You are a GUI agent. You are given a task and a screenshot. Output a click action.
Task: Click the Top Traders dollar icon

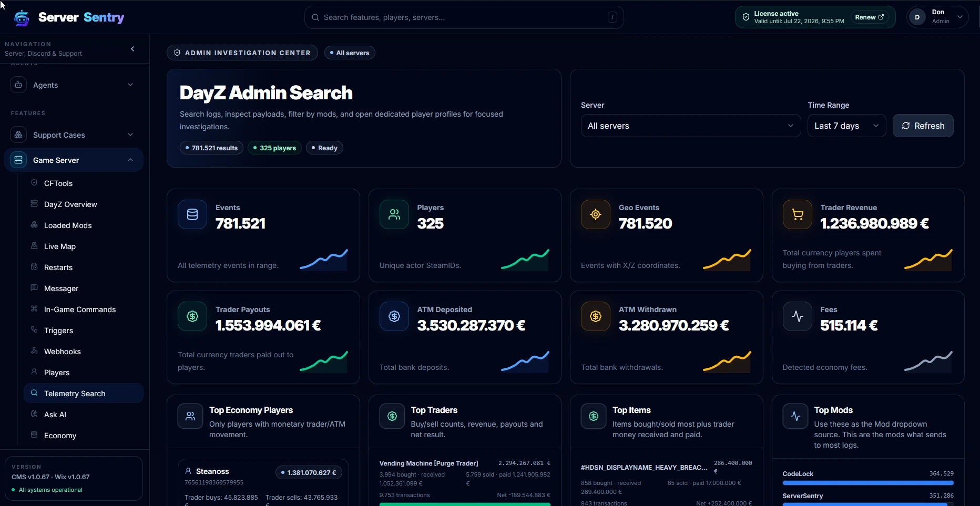pos(392,416)
